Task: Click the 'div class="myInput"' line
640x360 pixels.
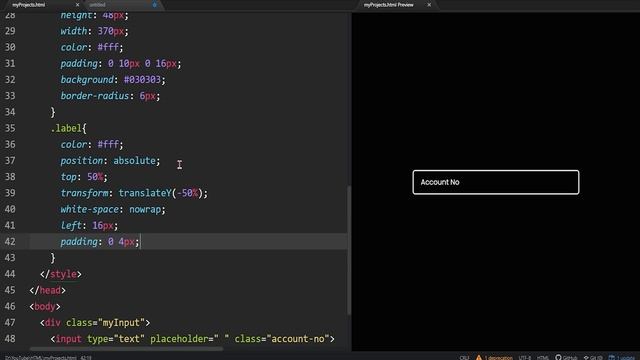Action: (95, 322)
